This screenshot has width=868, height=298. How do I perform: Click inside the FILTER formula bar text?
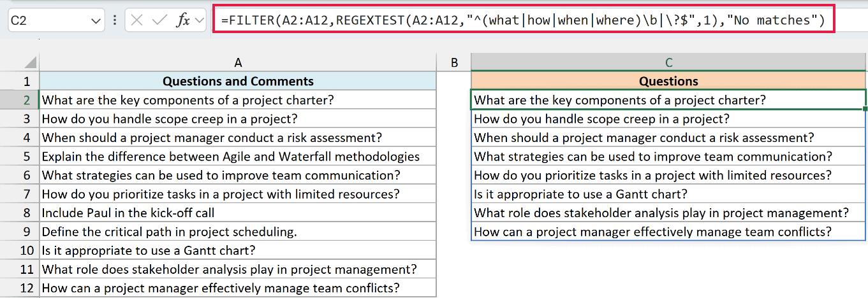(x=523, y=20)
